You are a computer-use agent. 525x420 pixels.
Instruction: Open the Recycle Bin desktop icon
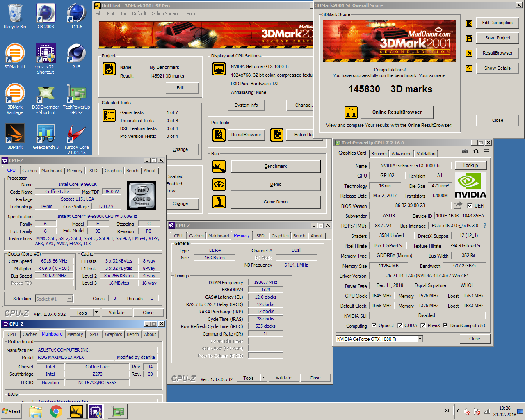pos(15,16)
